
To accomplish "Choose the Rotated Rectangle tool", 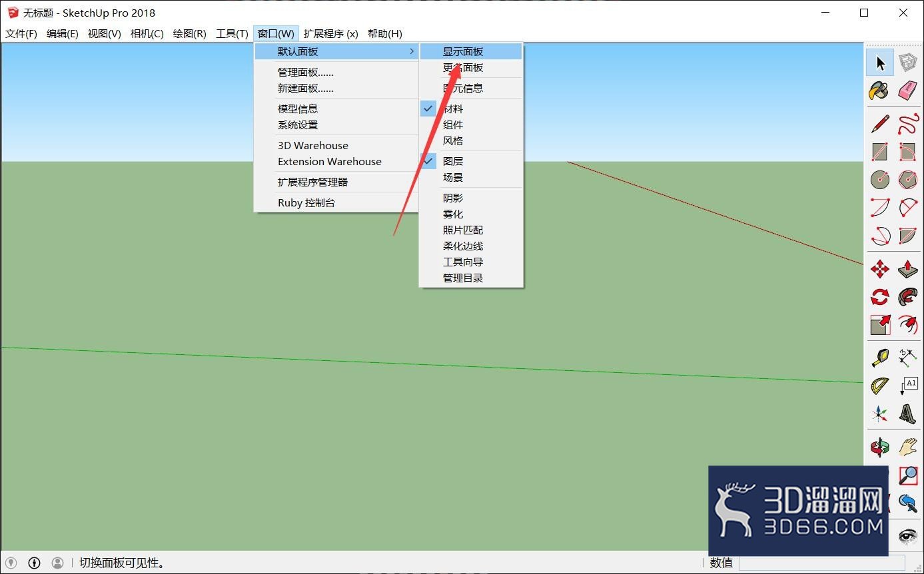I will coord(907,152).
